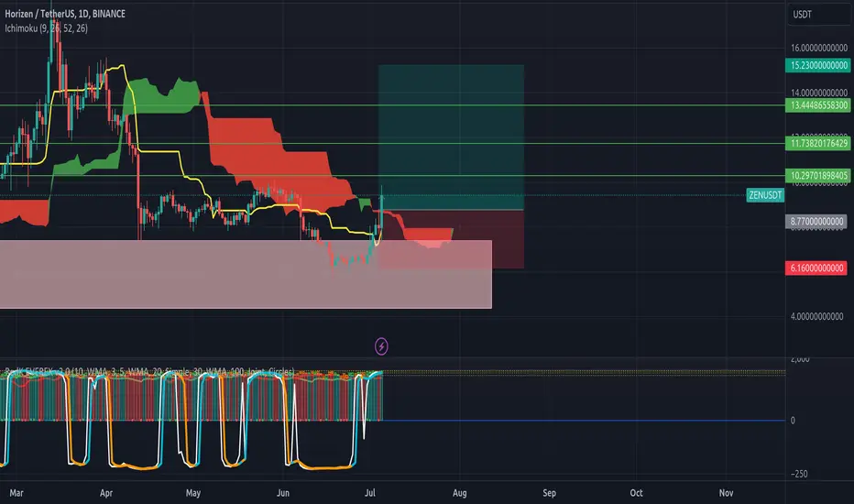Click the 16.00000000000 price axis value
The height and width of the screenshot is (504, 854).
coord(819,48)
